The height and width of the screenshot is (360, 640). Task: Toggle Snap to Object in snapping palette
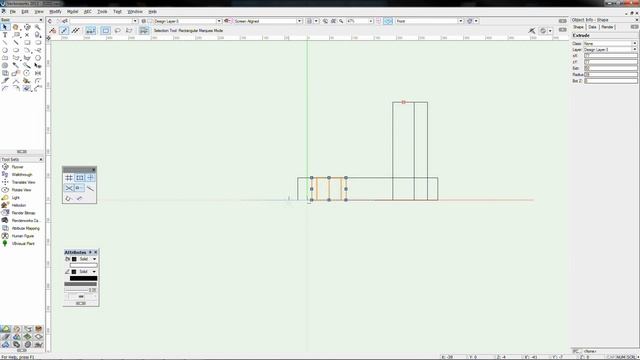point(80,178)
